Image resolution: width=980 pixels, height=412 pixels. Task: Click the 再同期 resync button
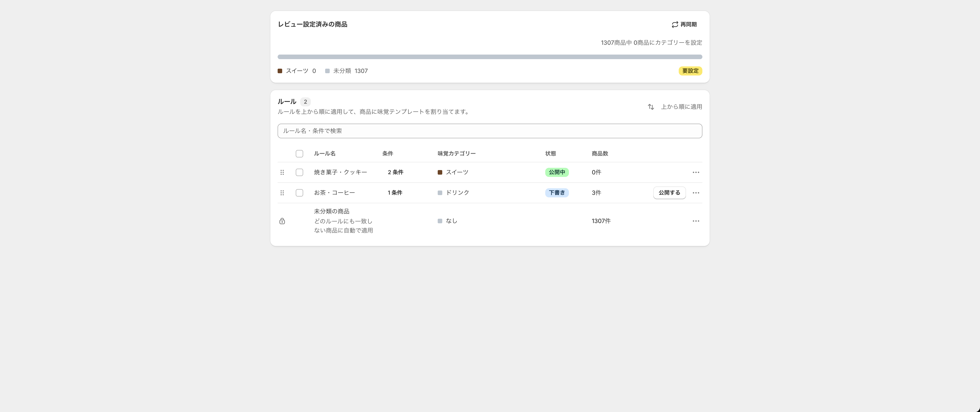point(684,24)
